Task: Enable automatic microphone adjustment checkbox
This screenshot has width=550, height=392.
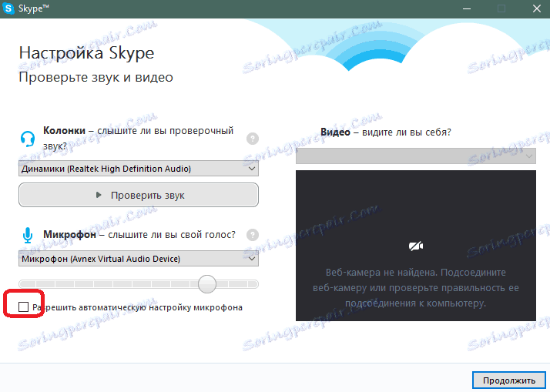Action: click(x=24, y=307)
